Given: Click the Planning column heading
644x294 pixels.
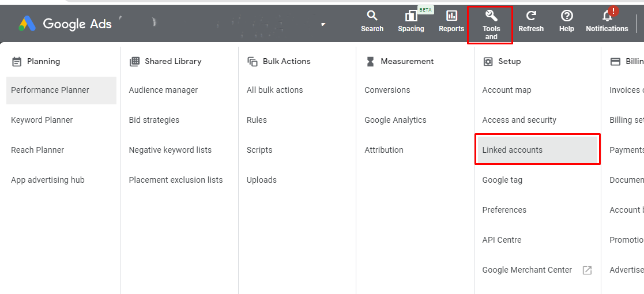Looking at the screenshot, I should (x=44, y=61).
